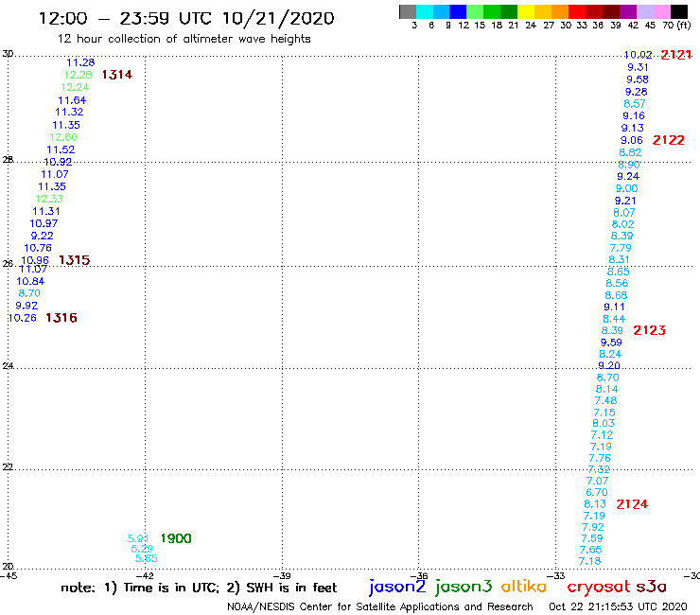Click the gray swatch in the color legend
This screenshot has height=615, width=700.
pyautogui.click(x=408, y=11)
